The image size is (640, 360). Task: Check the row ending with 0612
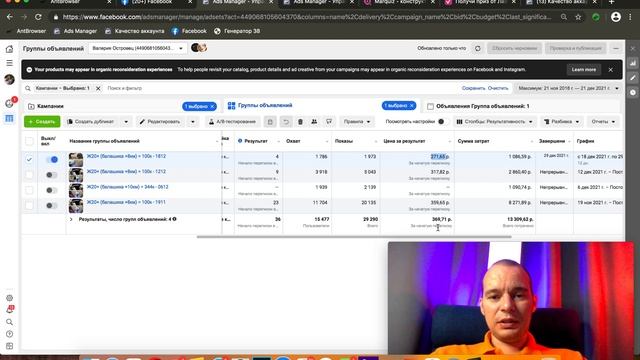point(29,190)
